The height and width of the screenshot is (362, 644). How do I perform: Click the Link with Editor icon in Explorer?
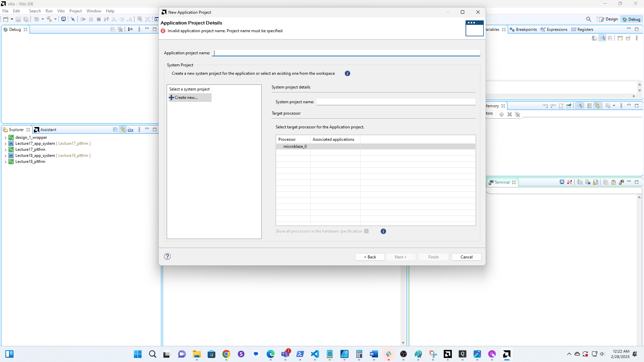[123, 130]
